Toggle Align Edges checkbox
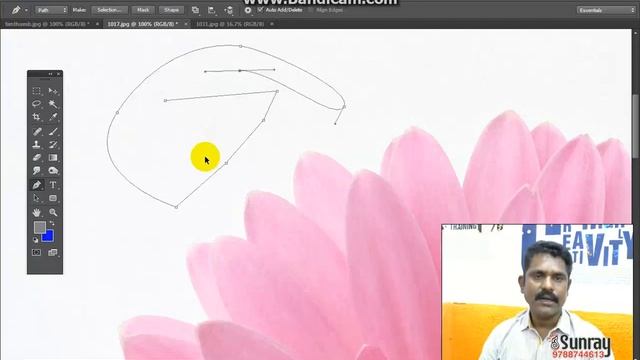Image resolution: width=640 pixels, height=360 pixels. (x=311, y=9)
